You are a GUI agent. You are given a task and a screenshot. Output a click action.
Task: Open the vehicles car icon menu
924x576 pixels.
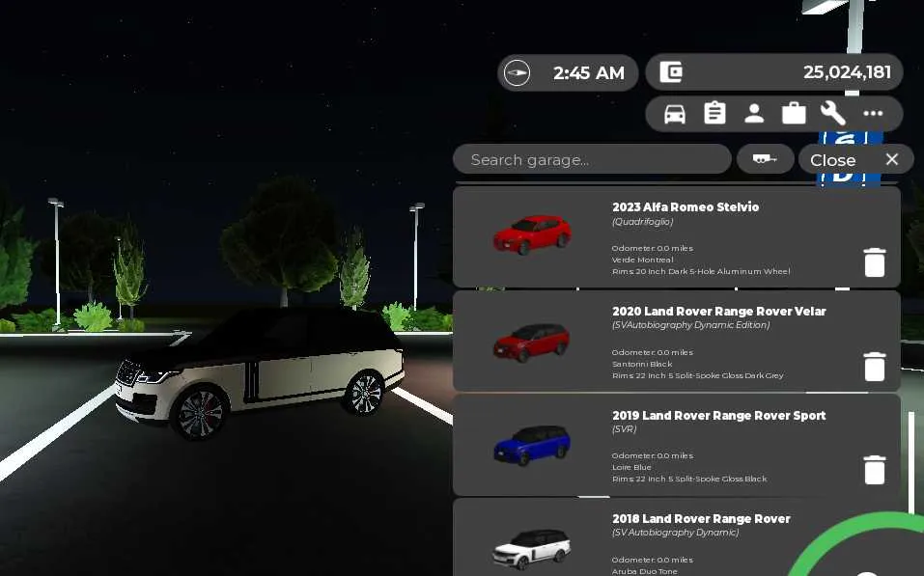675,114
